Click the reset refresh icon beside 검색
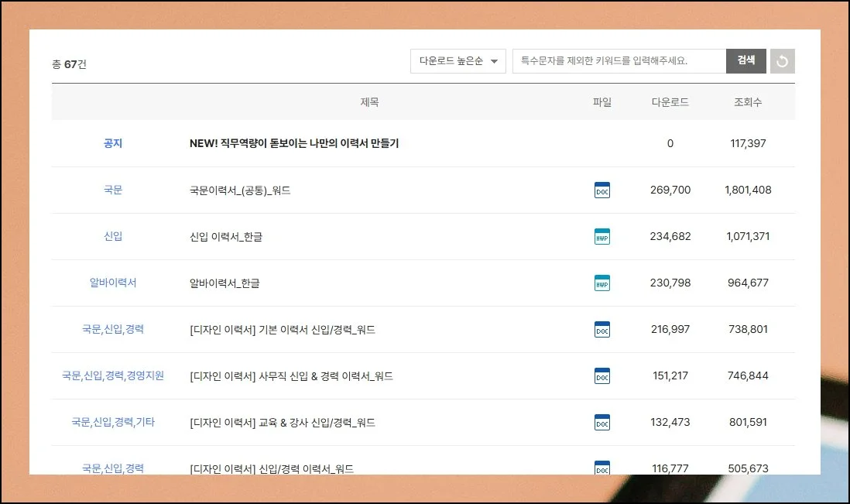The image size is (850, 504). click(782, 61)
